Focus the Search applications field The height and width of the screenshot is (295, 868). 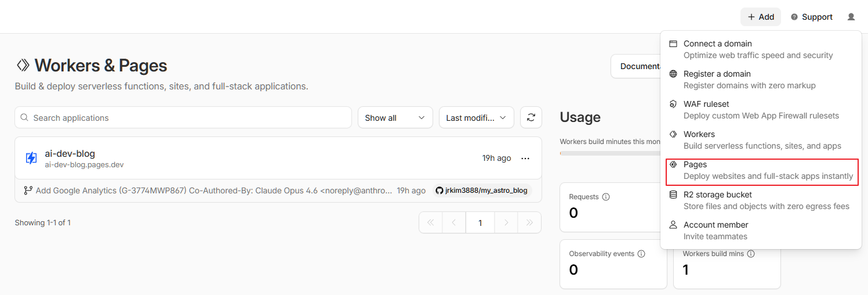coord(183,117)
